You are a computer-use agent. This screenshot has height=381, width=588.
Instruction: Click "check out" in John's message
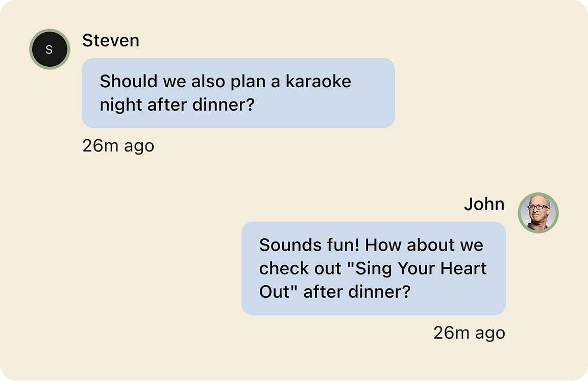301,269
